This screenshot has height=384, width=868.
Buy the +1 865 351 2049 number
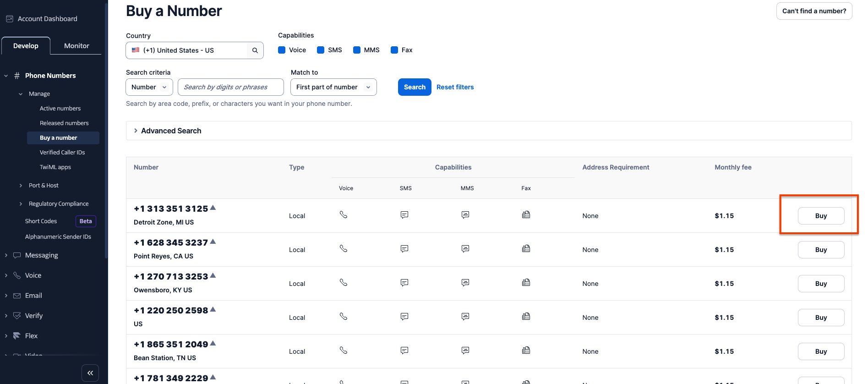(x=821, y=351)
